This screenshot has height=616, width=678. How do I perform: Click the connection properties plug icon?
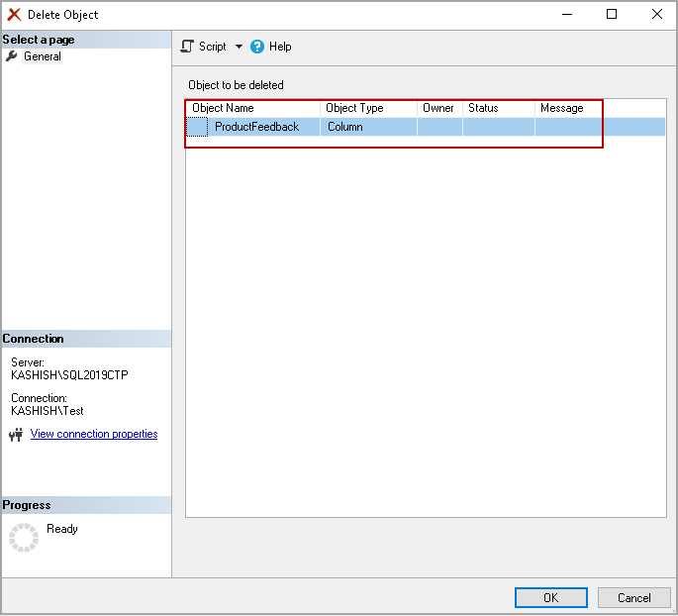pos(16,435)
